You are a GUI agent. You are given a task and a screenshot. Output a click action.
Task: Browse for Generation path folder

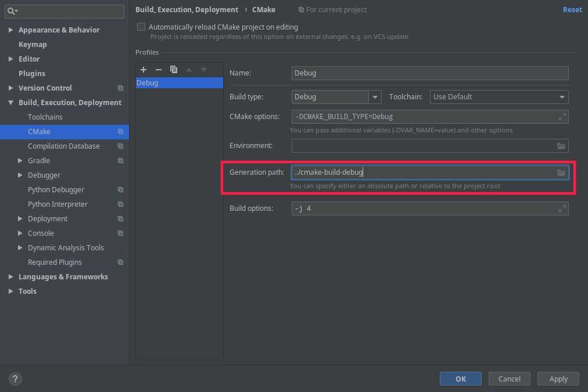561,172
